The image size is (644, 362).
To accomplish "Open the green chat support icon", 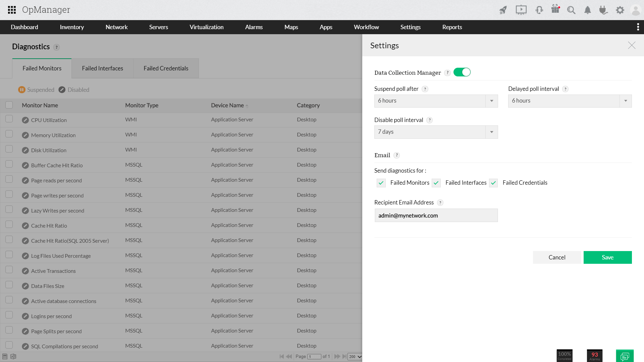I will click(x=625, y=356).
